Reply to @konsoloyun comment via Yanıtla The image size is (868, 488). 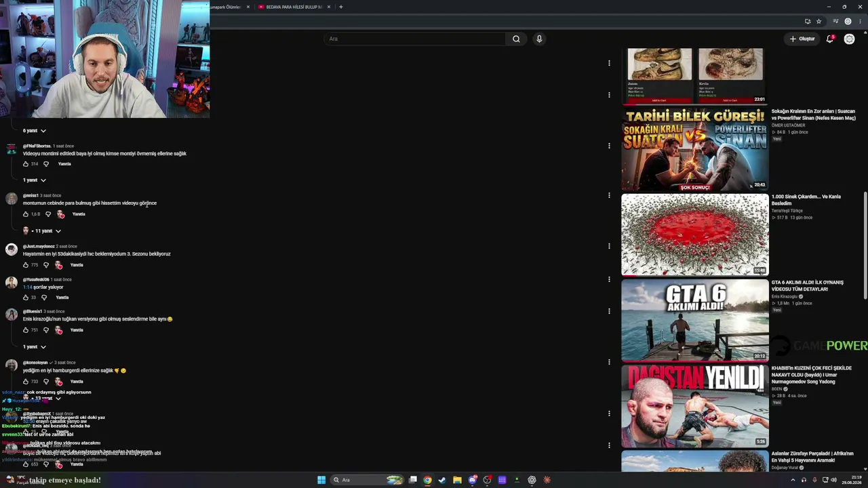tap(77, 382)
